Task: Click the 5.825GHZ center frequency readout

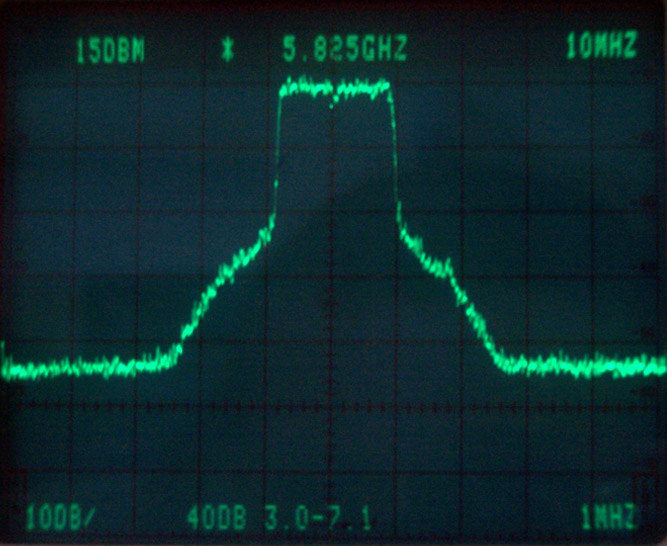Action: [x=345, y=48]
